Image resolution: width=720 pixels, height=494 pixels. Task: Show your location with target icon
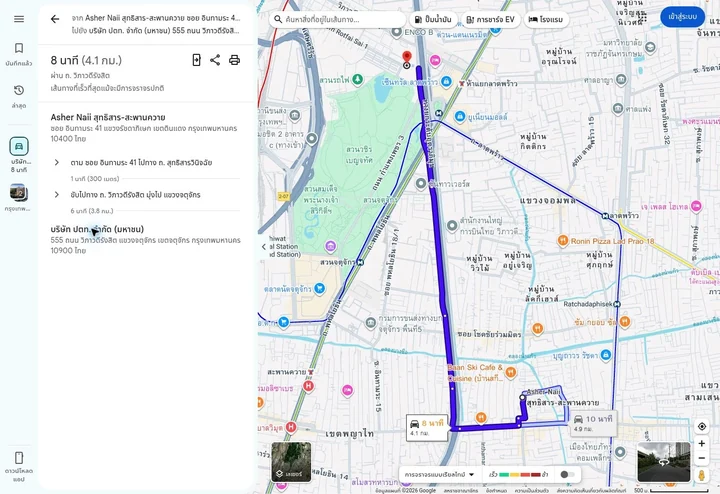click(702, 427)
